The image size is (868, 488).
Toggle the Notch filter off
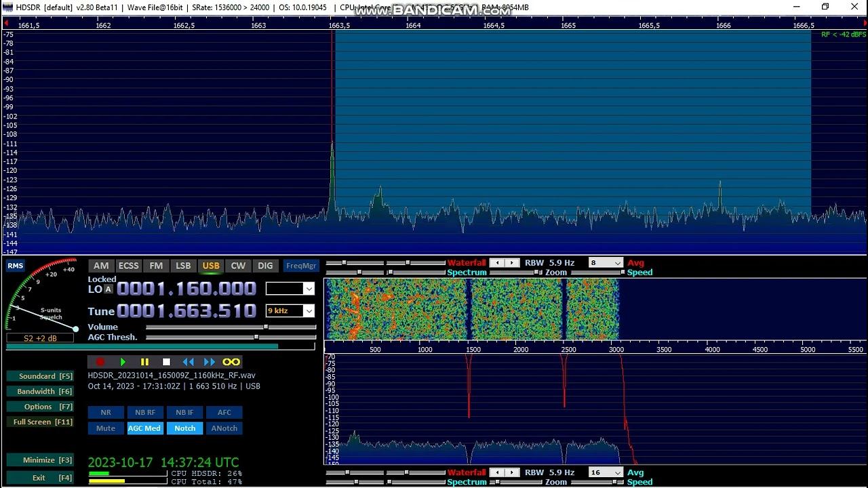click(184, 428)
